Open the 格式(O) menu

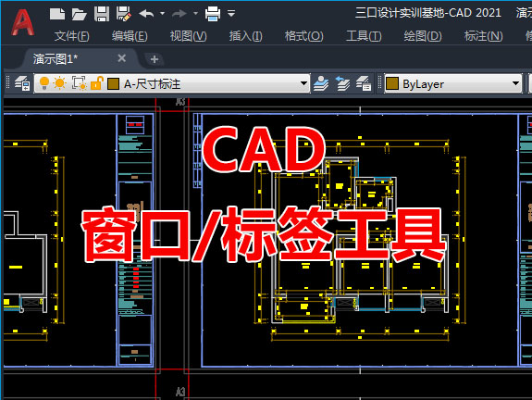(304, 36)
